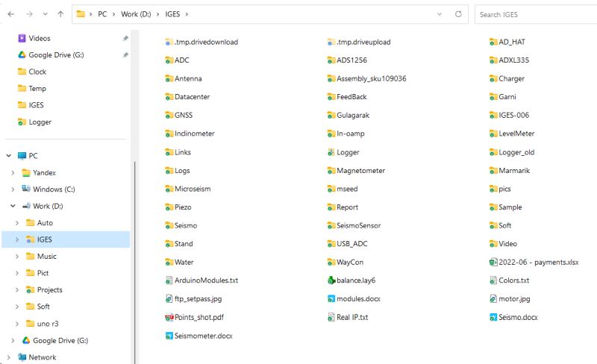
Task: Select modules.docx Word icon
Action: 331,299
